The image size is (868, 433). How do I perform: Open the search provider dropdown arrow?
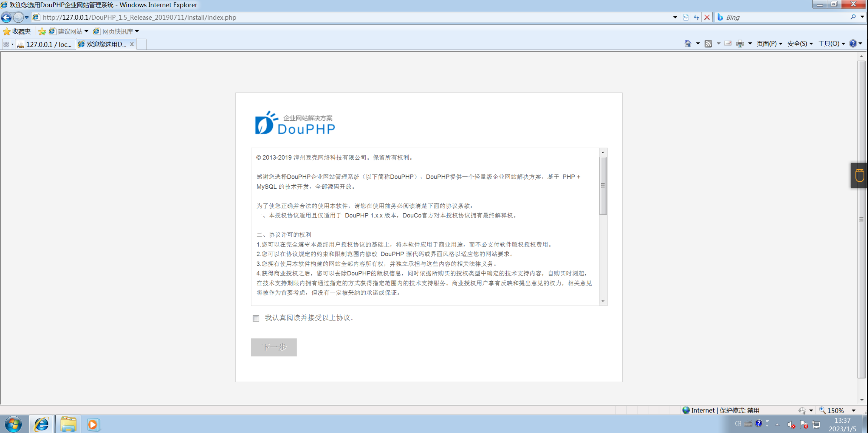862,17
